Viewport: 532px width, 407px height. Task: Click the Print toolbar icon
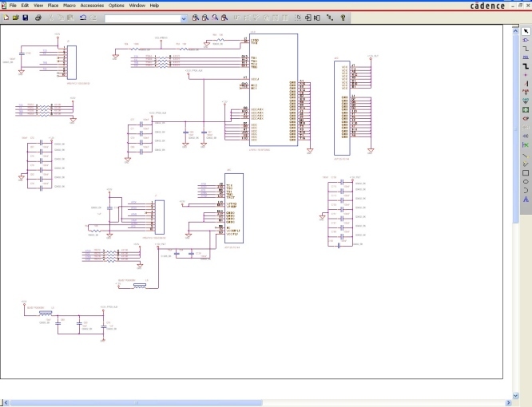click(x=38, y=18)
